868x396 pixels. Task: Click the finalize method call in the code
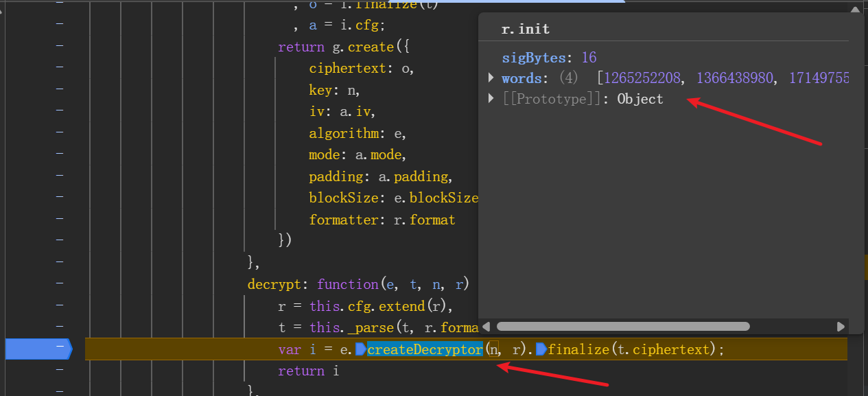click(x=578, y=349)
